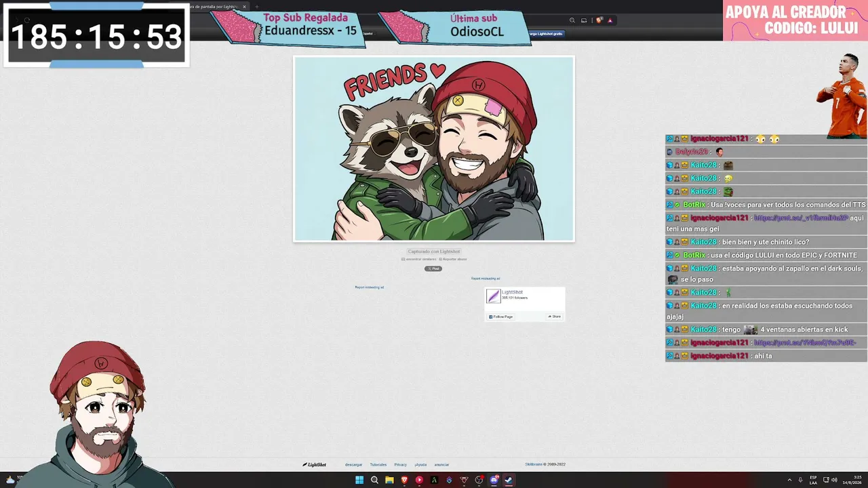Close the Lightshot browser tab
Screen dimensions: 868x488
point(244,7)
